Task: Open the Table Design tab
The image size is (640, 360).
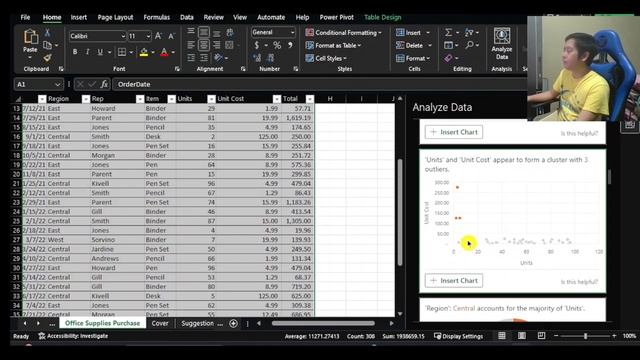Action: coord(383,17)
